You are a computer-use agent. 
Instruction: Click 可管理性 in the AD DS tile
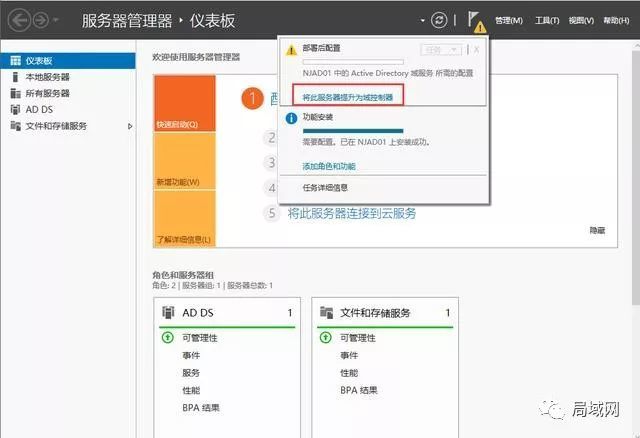pos(200,338)
